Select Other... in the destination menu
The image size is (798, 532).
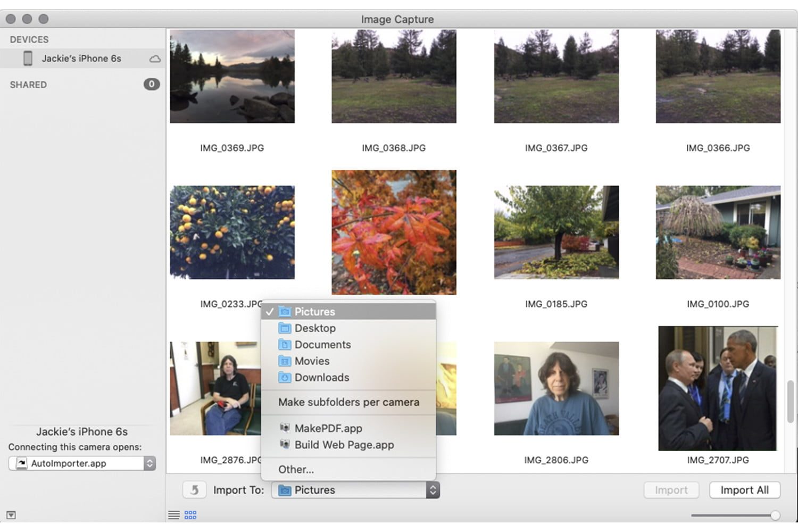296,469
